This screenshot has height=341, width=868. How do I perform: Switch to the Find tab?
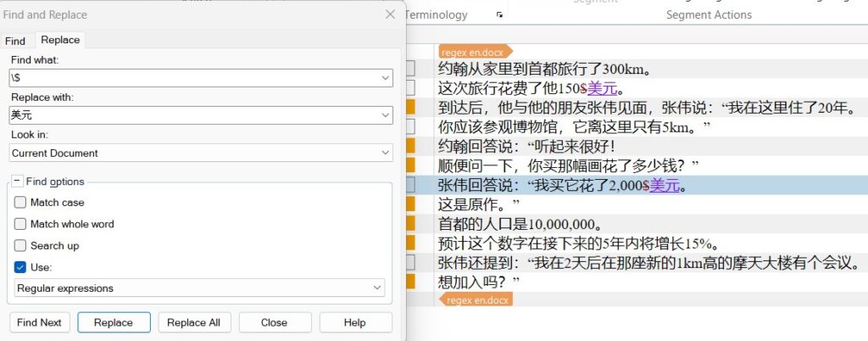click(15, 41)
